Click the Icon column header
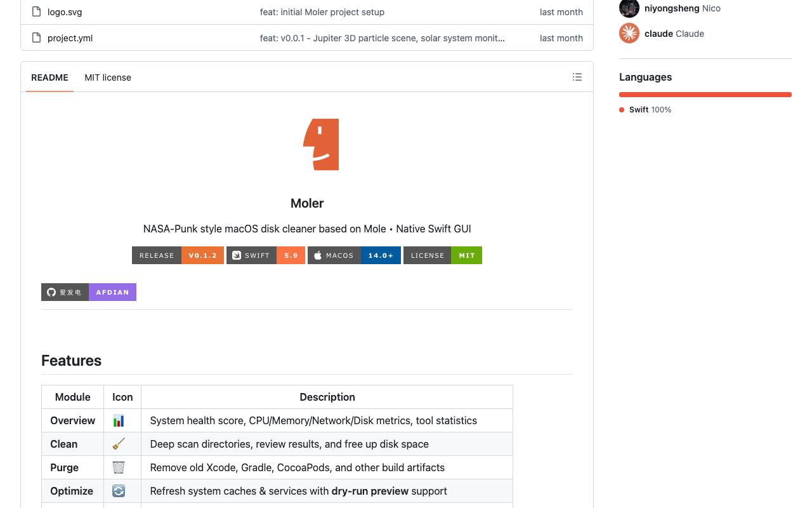Screen dimensions: 812x508 [122, 397]
